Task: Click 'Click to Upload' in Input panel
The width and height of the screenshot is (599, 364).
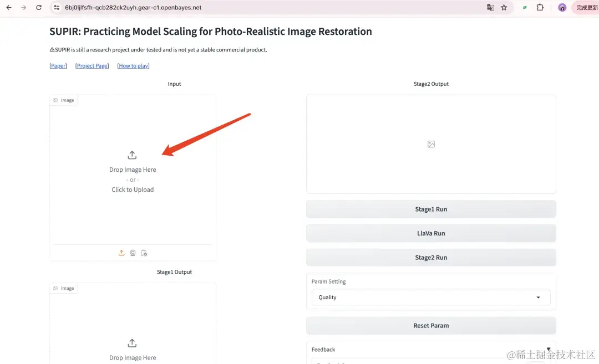Action: [133, 189]
